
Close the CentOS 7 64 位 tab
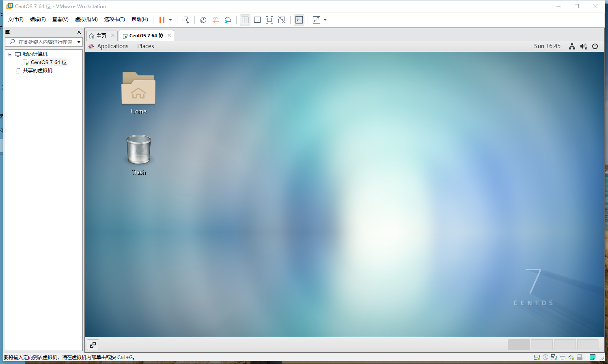click(169, 35)
